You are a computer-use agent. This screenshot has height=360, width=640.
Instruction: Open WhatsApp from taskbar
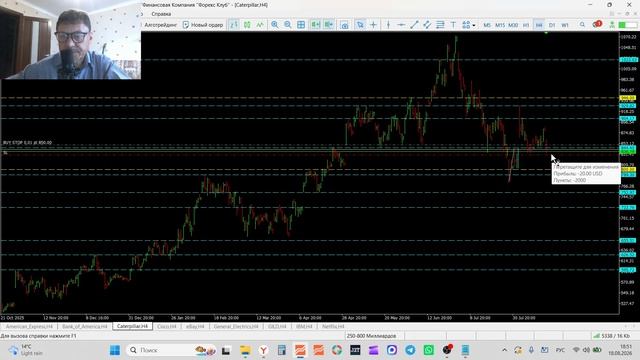[x=429, y=350]
